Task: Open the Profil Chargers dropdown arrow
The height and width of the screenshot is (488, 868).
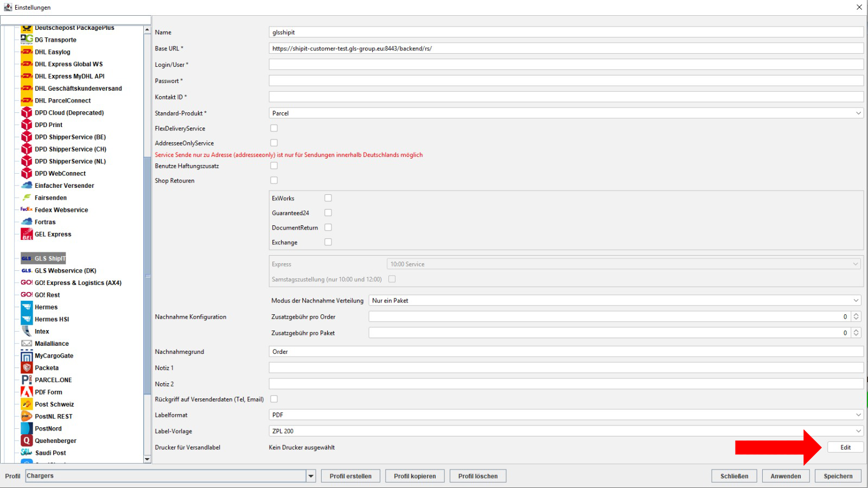Action: tap(311, 476)
